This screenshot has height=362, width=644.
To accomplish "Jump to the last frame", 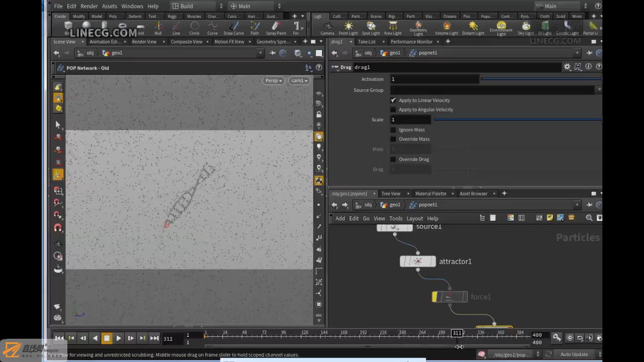I will 154,338.
